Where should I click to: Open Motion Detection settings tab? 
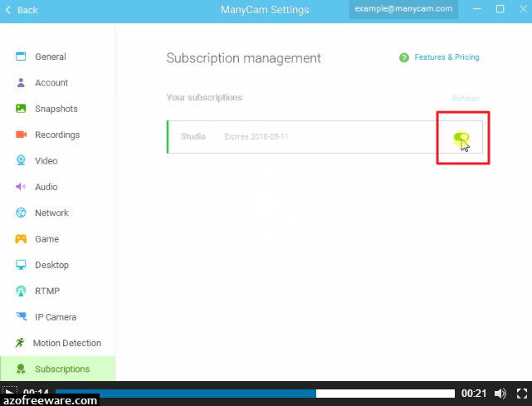(57, 343)
